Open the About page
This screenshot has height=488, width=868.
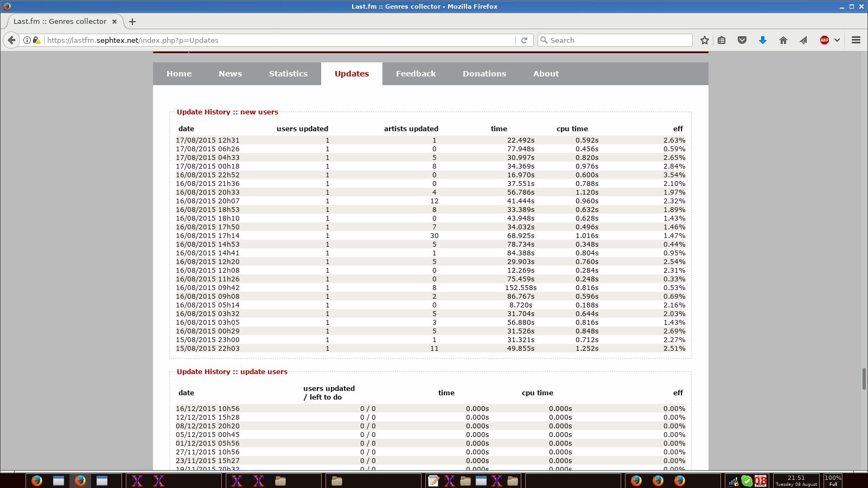pos(546,74)
